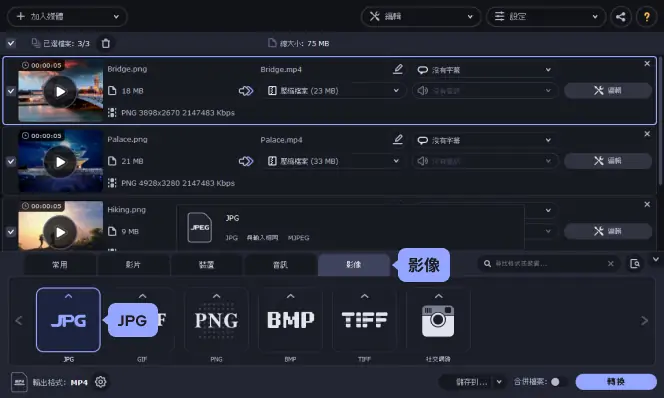Open the share icon button
Screen dimensions: 664x398
coord(620,17)
